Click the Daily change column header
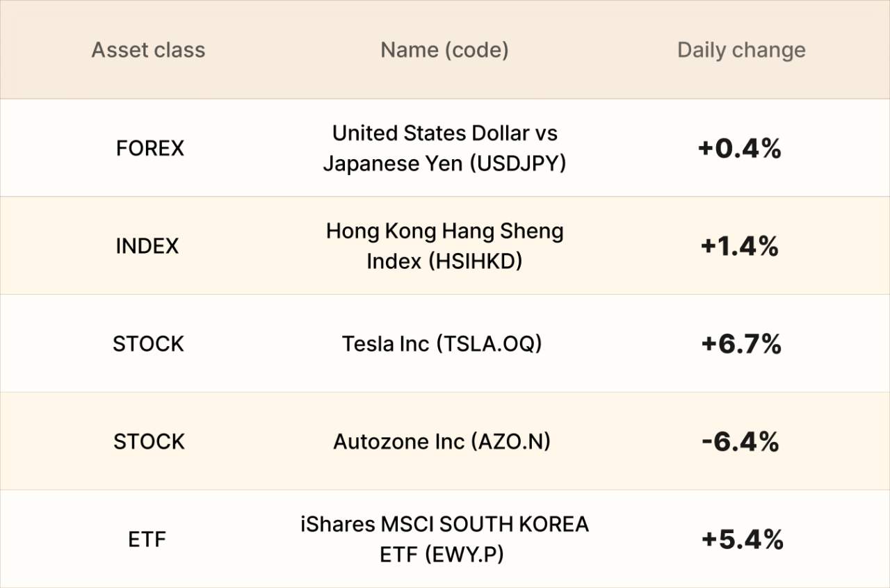The image size is (890, 588). 741,50
